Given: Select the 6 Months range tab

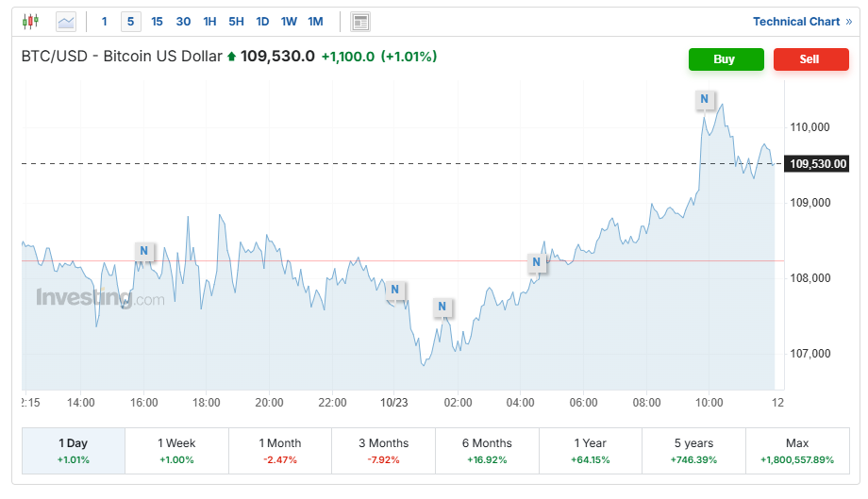Looking at the screenshot, I should point(487,451).
